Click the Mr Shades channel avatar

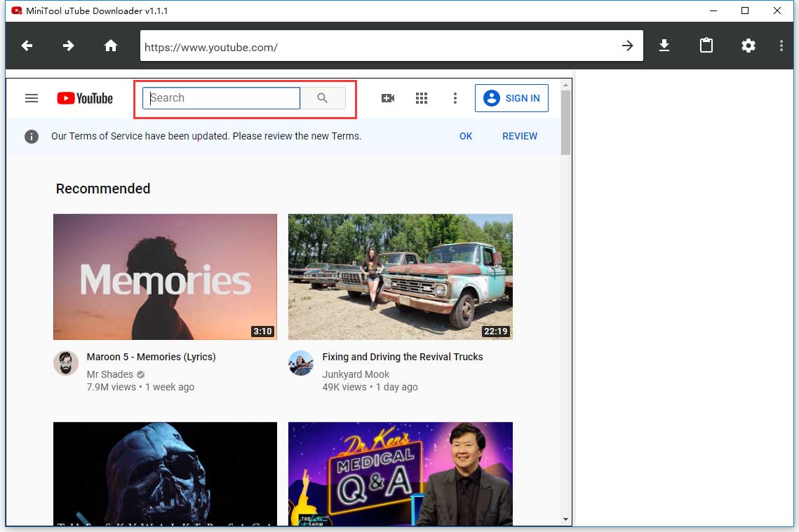[66, 363]
